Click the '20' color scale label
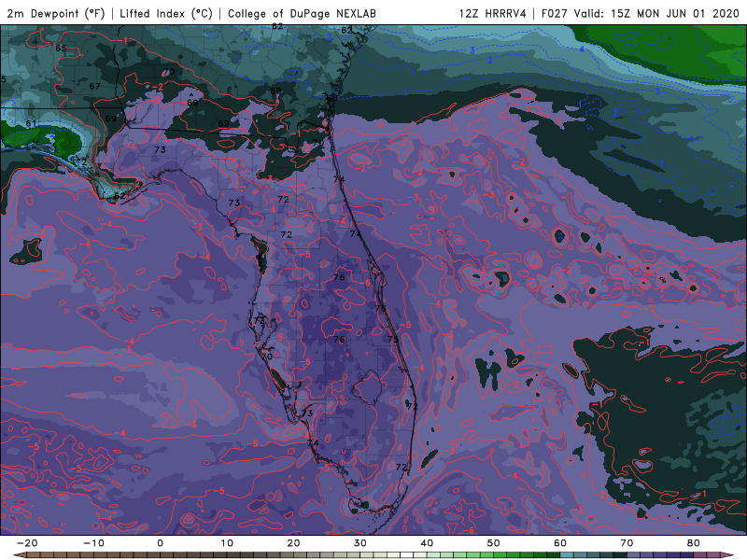 (293, 543)
